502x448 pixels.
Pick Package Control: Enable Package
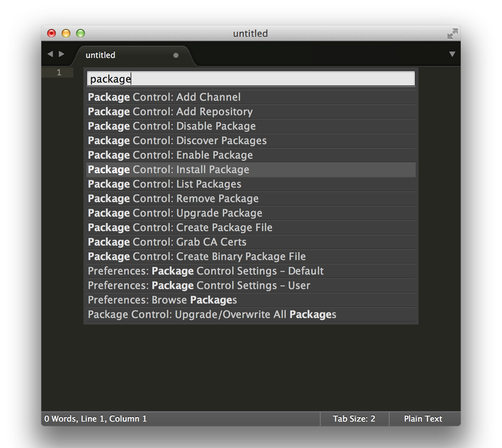coord(251,155)
